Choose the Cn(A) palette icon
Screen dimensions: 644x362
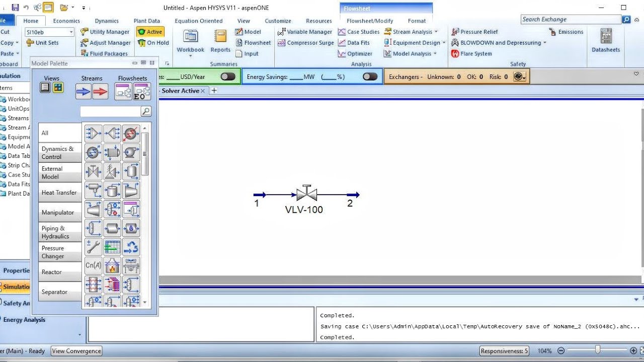[93, 265]
